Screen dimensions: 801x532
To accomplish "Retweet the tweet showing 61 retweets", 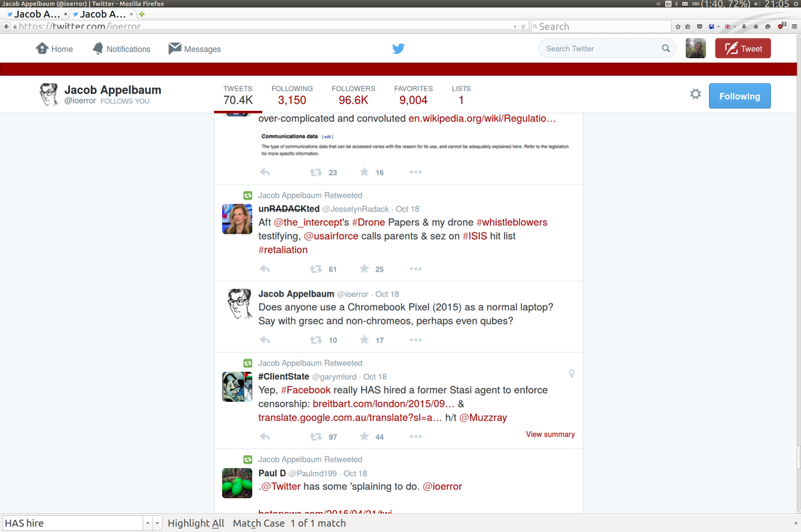I will pos(316,269).
